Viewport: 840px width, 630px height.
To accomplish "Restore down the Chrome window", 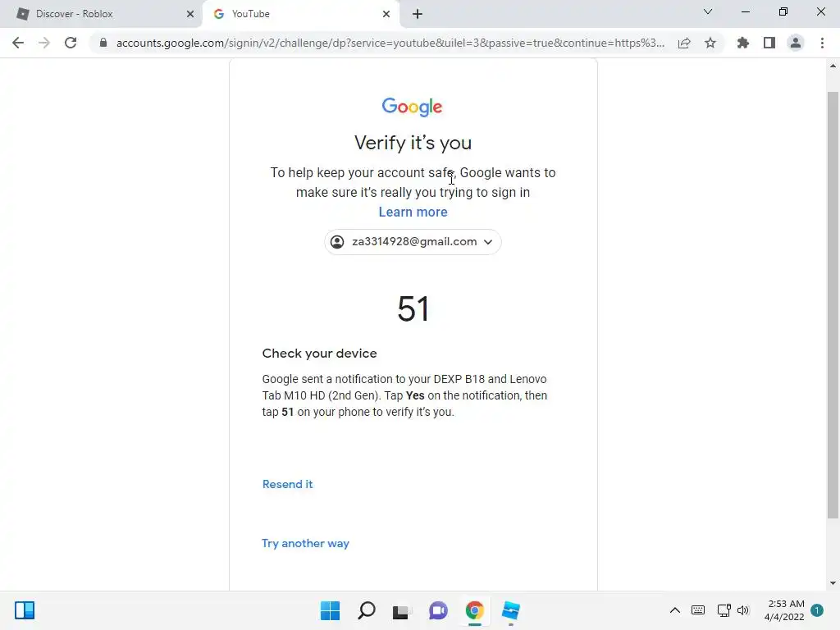I will click(x=783, y=11).
